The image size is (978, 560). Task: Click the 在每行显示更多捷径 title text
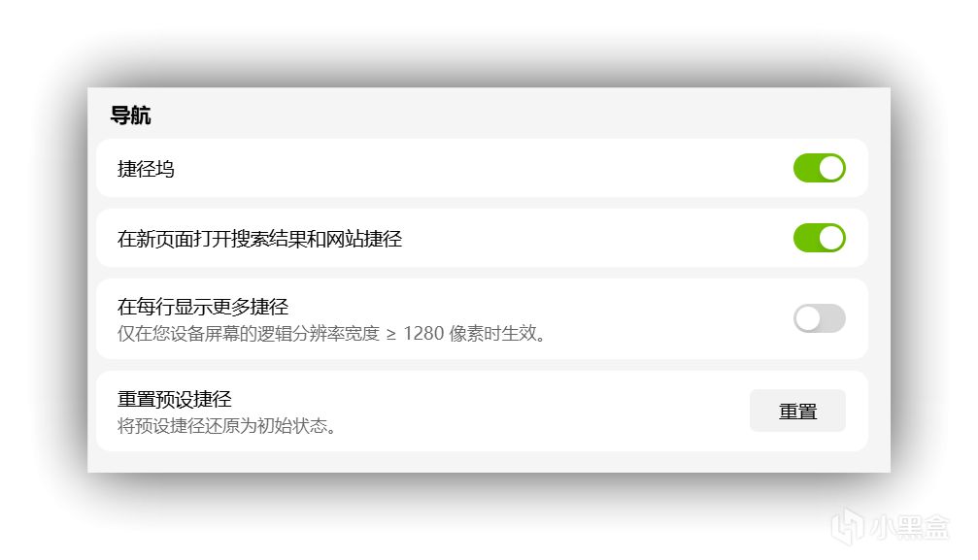click(x=203, y=307)
